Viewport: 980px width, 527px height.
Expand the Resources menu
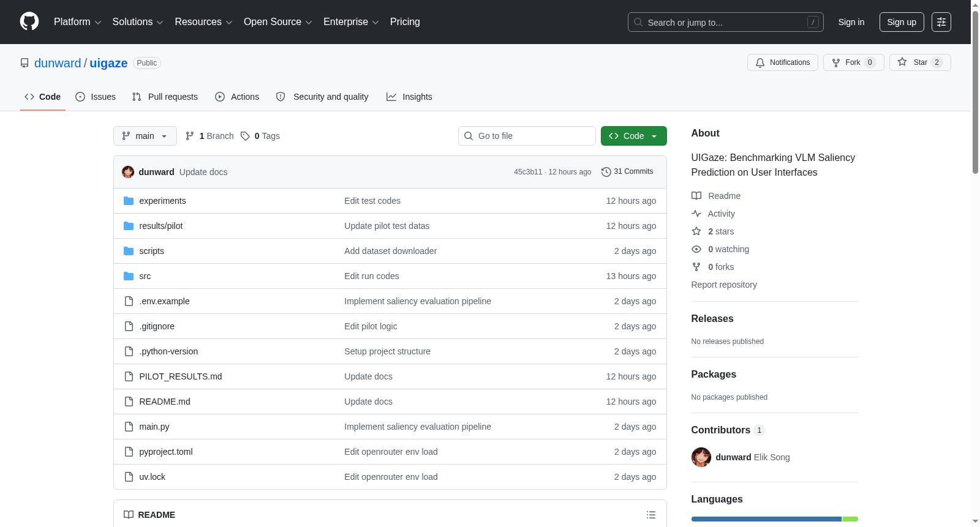point(203,22)
